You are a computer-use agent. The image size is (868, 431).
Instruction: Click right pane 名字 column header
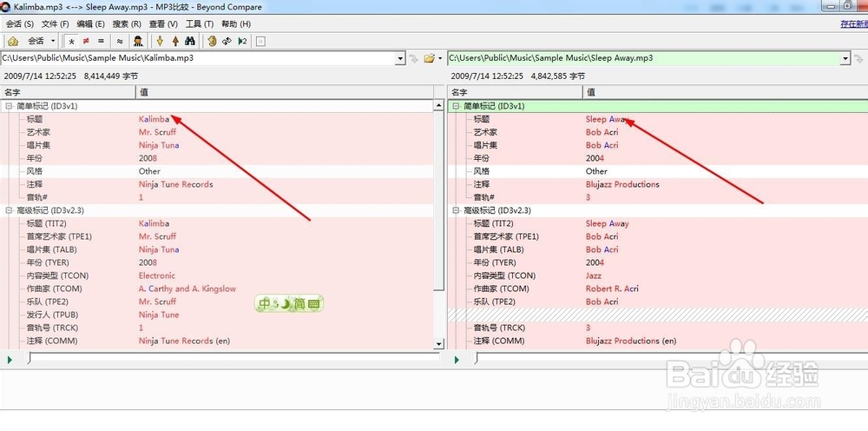[515, 92]
